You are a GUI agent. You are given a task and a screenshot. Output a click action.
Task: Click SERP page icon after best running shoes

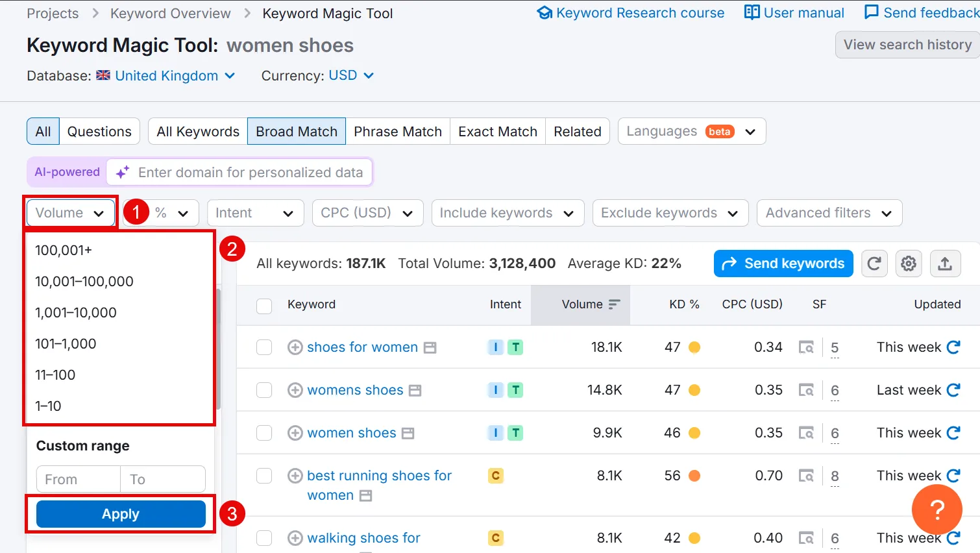click(x=366, y=496)
